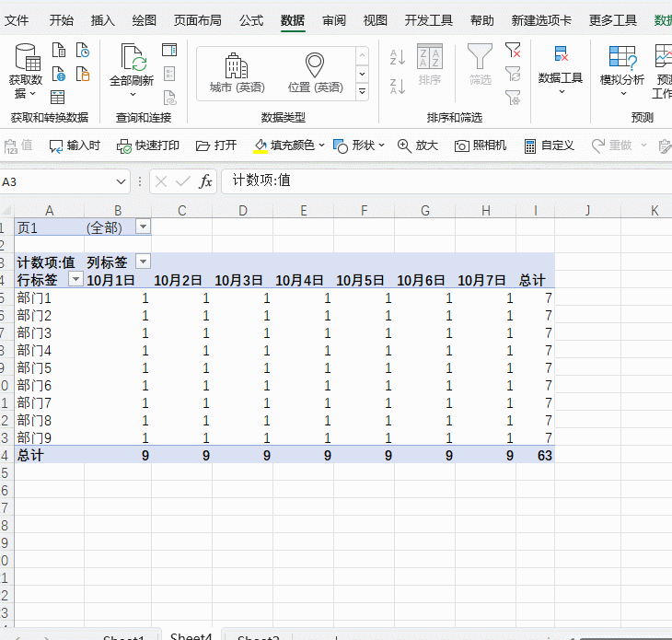Switch to the 开发工具 tab
The height and width of the screenshot is (640, 672).
429,20
